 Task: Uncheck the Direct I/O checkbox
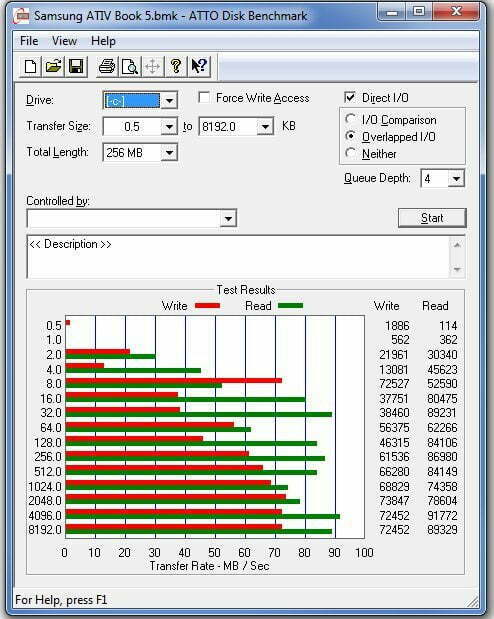click(350, 97)
